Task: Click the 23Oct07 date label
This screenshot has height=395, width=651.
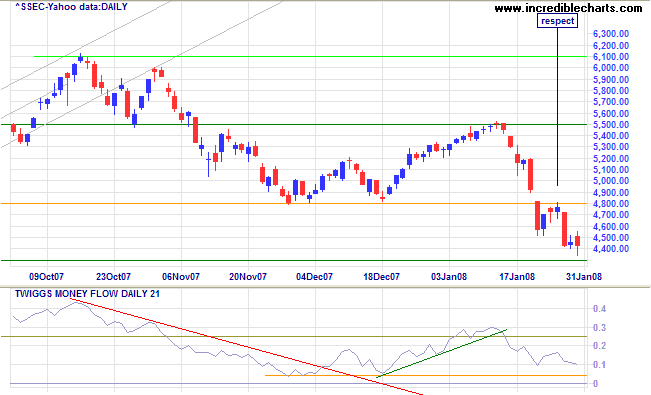Action: (113, 277)
